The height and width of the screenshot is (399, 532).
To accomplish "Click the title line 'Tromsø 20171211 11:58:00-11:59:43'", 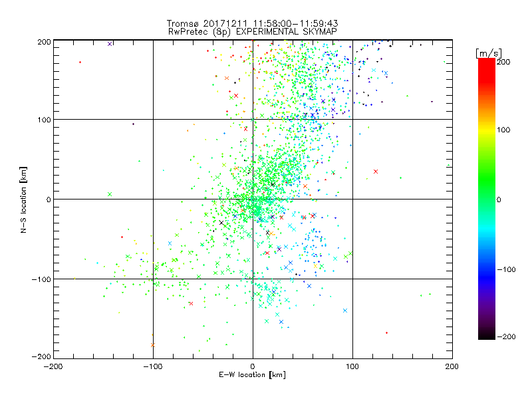I will tap(252, 23).
